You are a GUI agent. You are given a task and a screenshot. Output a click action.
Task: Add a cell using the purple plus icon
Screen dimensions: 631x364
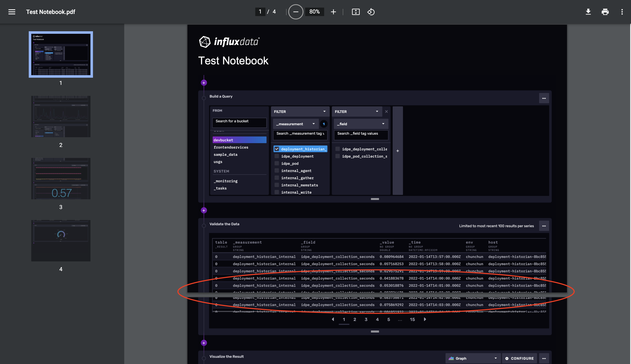[x=204, y=83]
